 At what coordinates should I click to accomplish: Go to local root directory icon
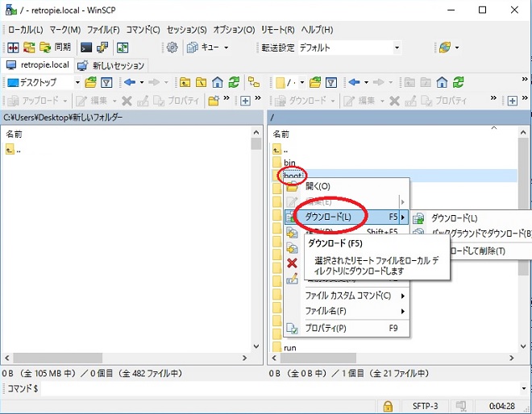(x=201, y=82)
